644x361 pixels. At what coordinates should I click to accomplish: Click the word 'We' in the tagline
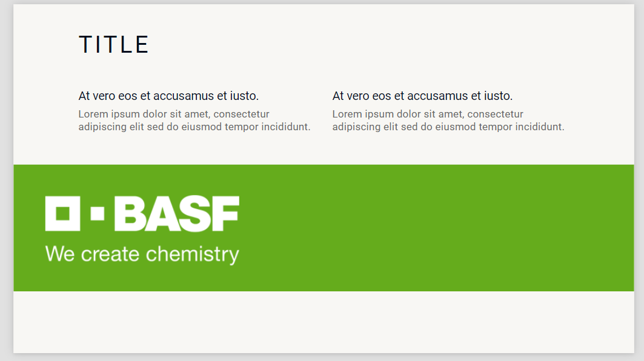[x=60, y=254]
